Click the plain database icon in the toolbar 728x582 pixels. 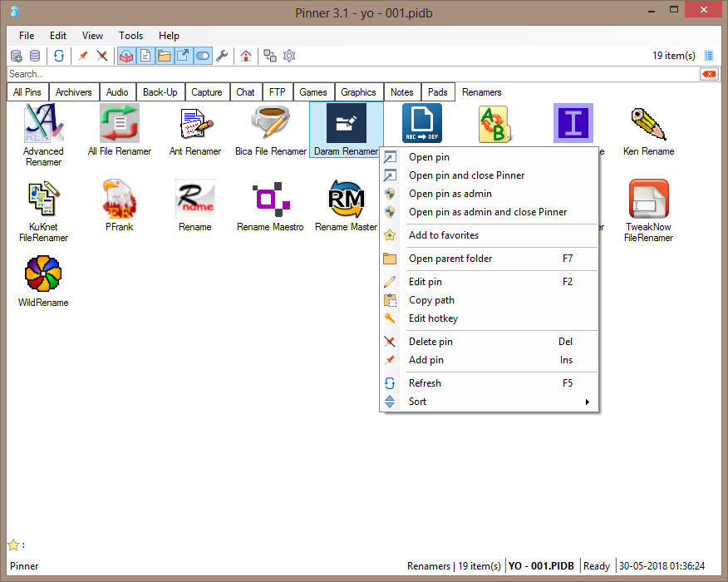[35, 56]
